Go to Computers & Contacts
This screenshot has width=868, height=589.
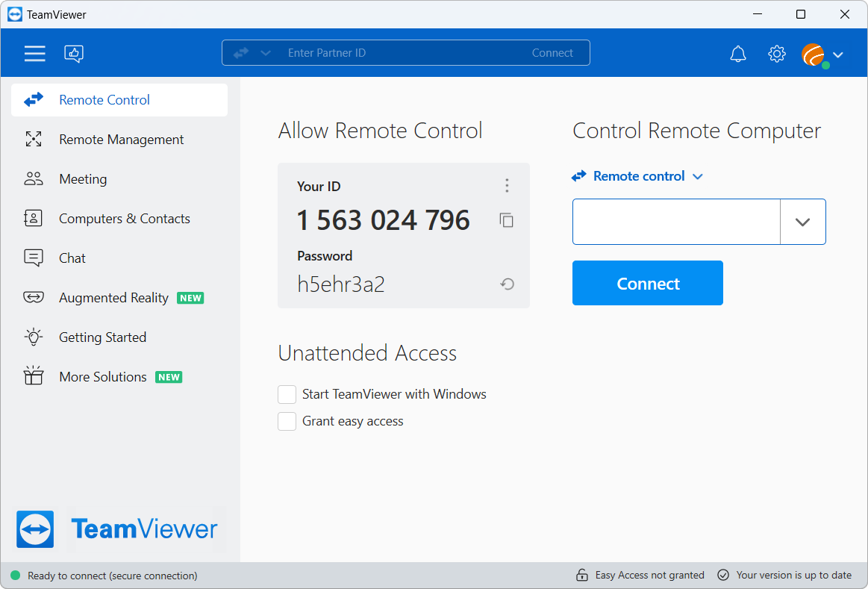tap(124, 219)
